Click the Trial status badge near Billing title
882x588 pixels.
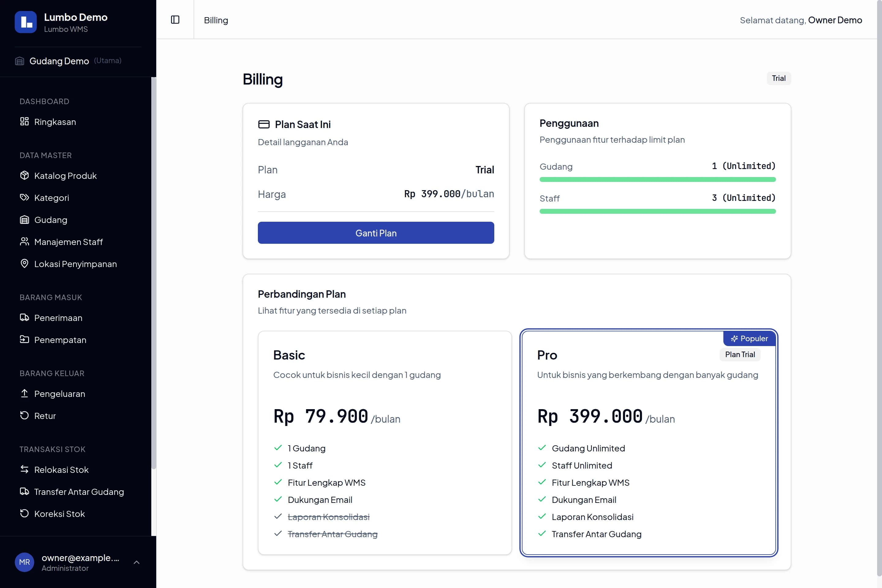coord(778,78)
